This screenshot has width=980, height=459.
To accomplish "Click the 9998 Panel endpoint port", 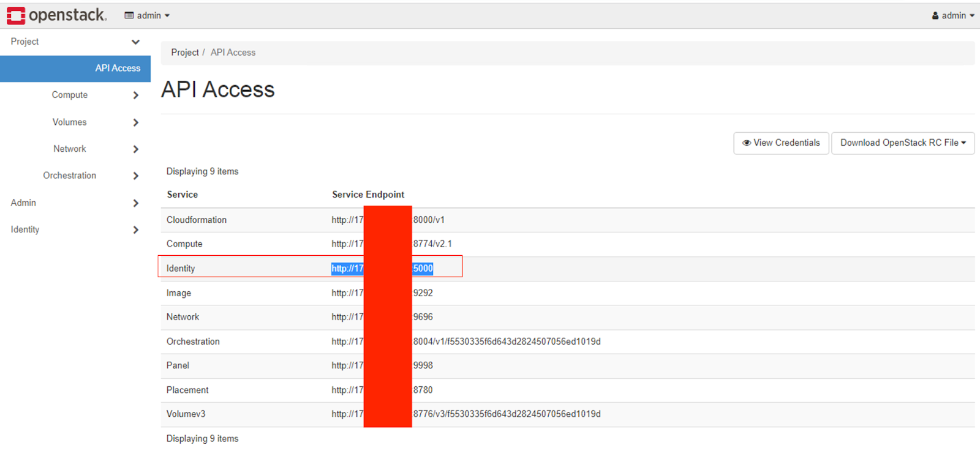I will [423, 365].
